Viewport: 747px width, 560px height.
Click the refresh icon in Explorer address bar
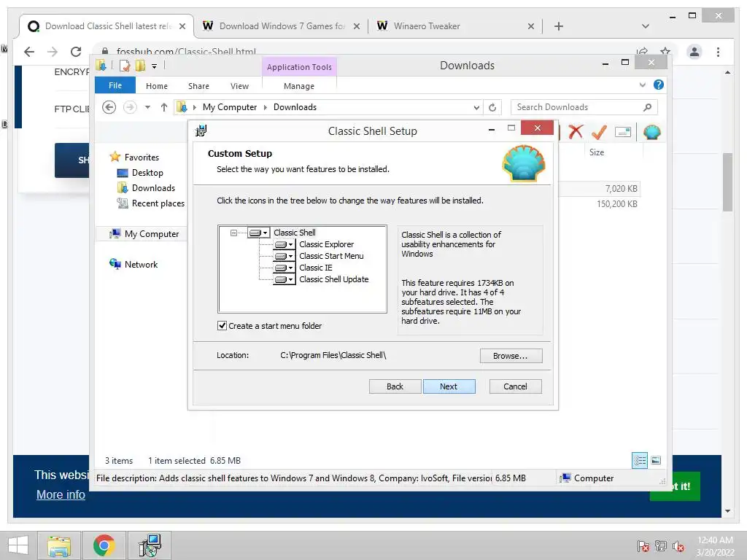(x=492, y=108)
